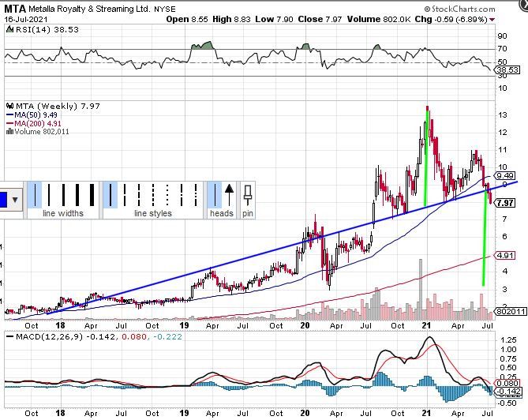Click the RSI(14) 38.53 indicator label
Screen dimensions: 528x420
pos(43,30)
